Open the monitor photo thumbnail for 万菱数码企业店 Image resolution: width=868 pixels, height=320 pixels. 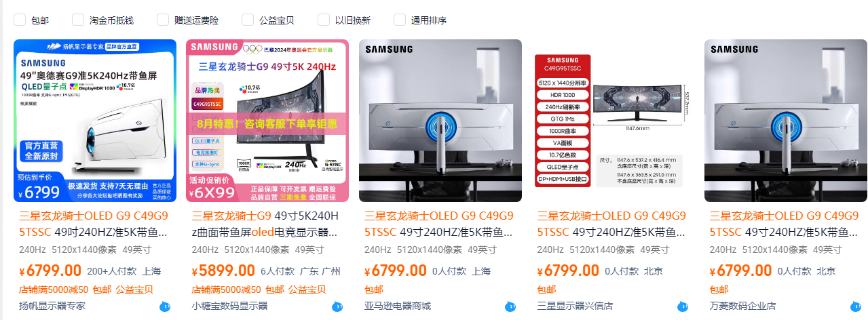786,121
